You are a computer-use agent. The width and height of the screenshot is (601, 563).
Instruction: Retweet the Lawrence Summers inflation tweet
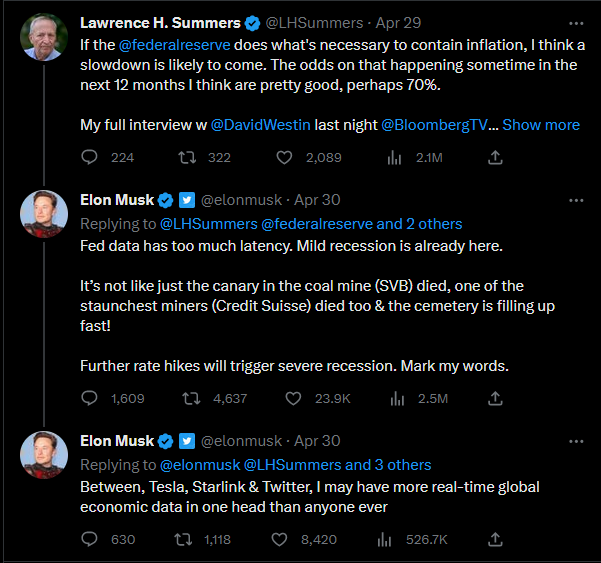point(186,157)
